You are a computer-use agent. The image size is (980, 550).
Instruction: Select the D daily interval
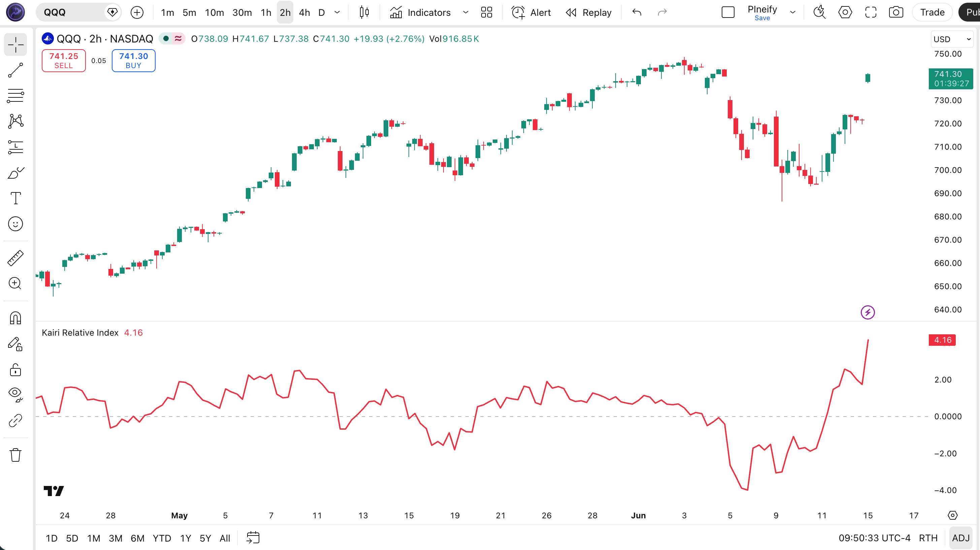click(322, 12)
